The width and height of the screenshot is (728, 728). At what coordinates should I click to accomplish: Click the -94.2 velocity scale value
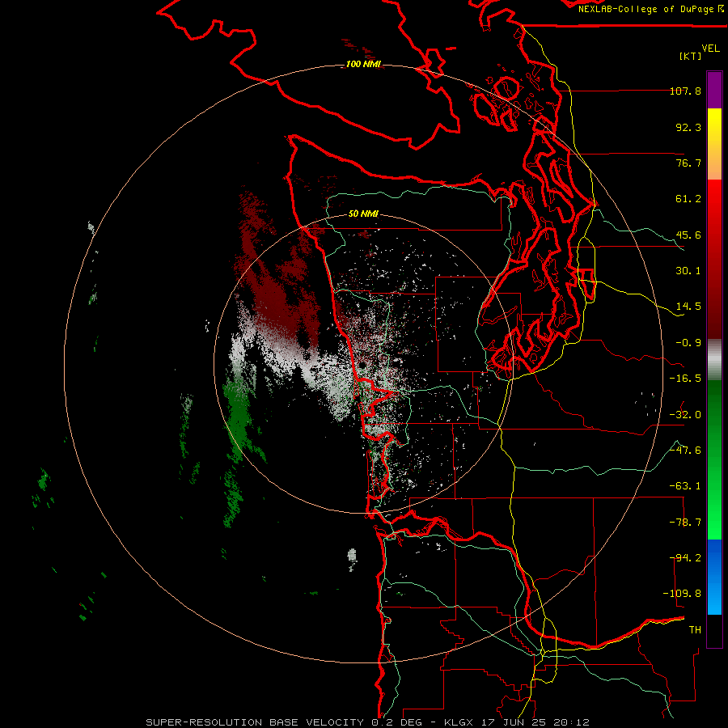(685, 558)
